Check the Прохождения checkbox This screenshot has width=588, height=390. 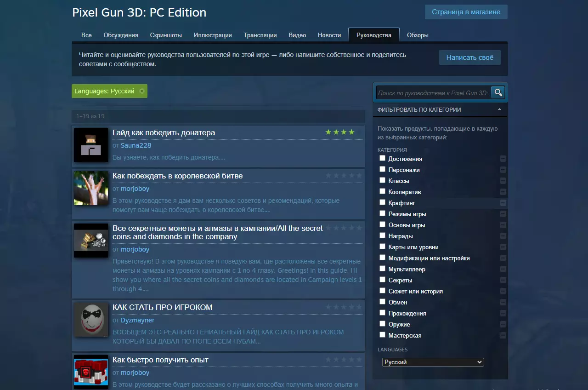382,313
